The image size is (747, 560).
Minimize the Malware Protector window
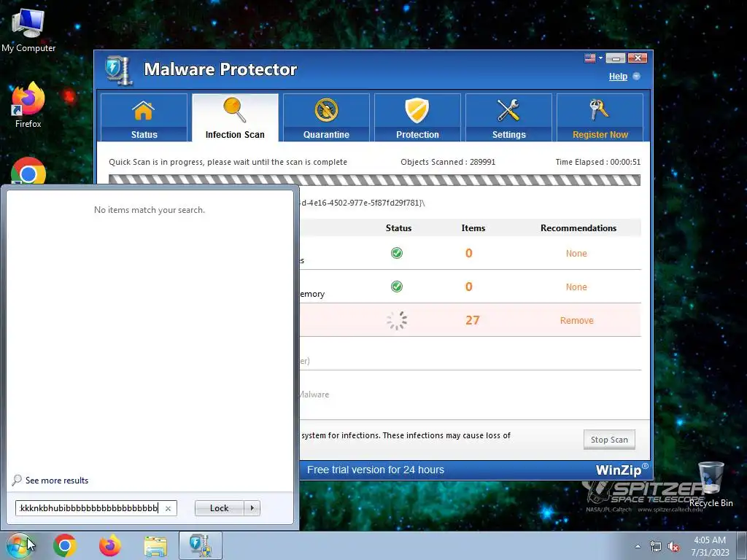pyautogui.click(x=616, y=58)
